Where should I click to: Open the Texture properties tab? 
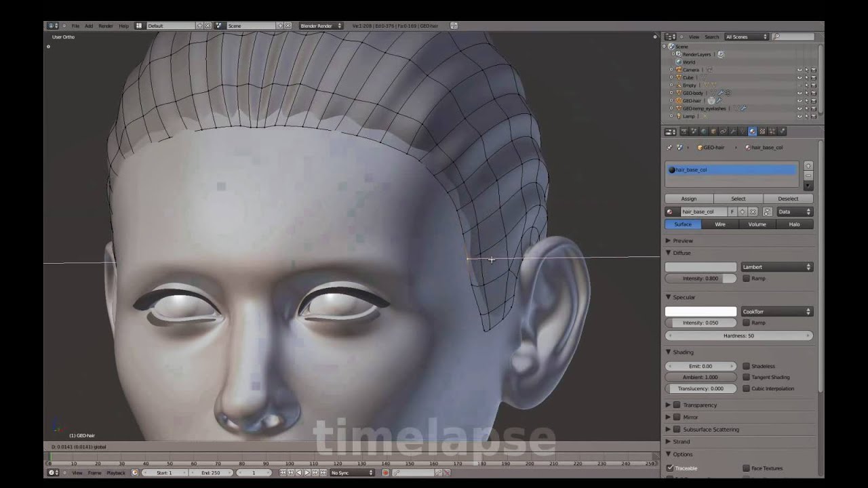pos(762,131)
